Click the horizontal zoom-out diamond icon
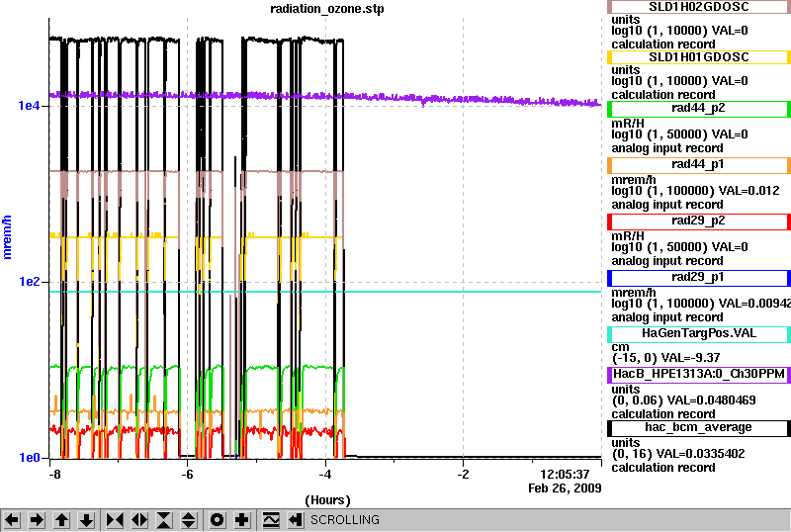Screen dimensions: 791x532 pos(139,520)
